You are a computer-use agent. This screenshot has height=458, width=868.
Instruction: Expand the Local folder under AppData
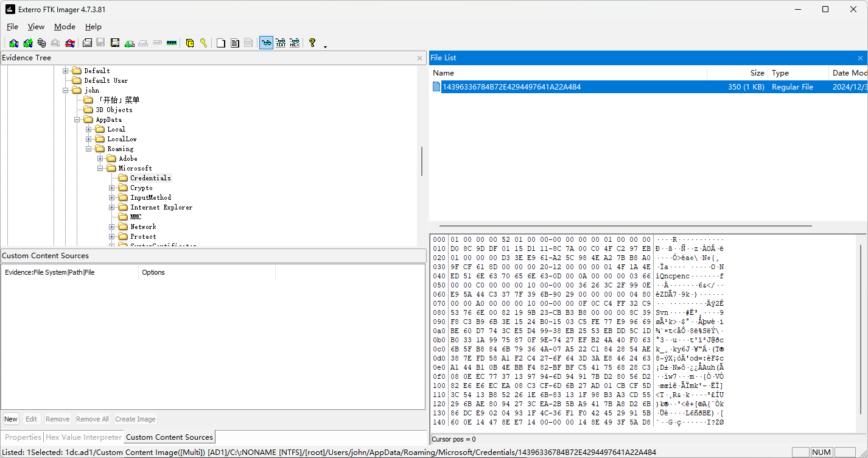coord(89,129)
